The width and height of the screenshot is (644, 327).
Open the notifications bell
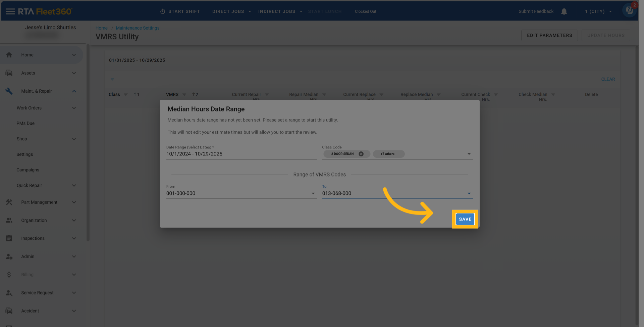(x=564, y=11)
